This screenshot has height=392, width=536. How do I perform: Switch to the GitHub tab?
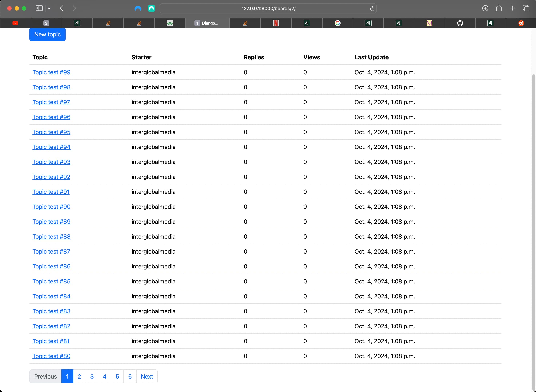(x=460, y=23)
